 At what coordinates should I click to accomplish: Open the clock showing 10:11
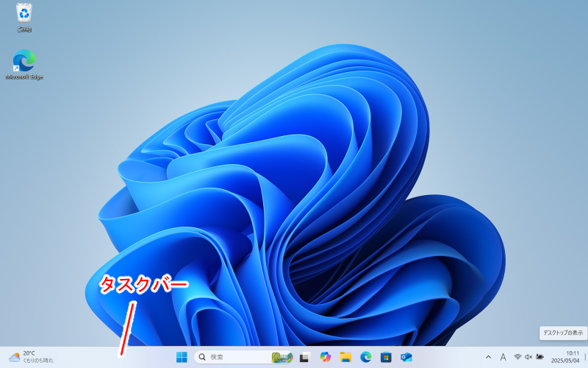(x=565, y=357)
